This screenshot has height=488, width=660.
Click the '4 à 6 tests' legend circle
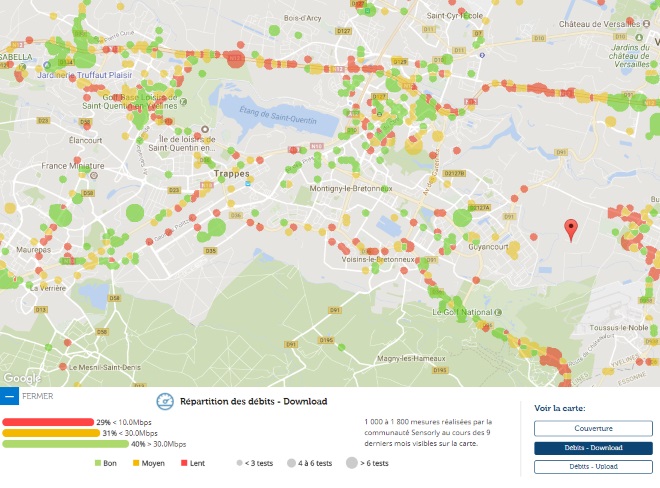click(291, 463)
